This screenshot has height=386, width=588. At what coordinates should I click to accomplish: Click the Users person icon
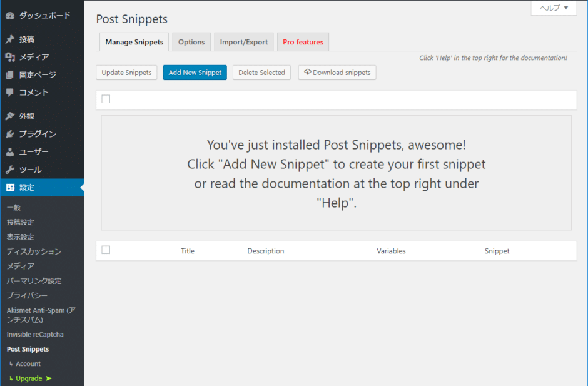pyautogui.click(x=10, y=152)
